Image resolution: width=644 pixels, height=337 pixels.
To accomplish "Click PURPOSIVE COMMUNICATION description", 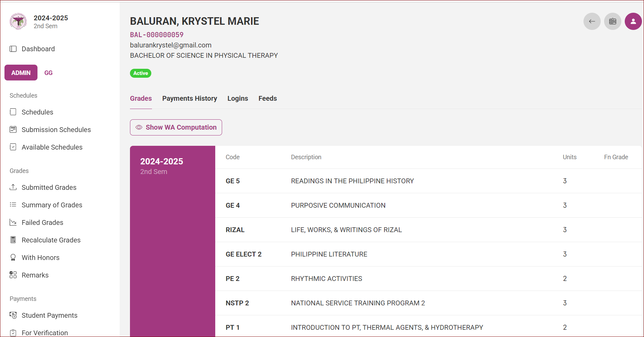I will click(x=338, y=205).
